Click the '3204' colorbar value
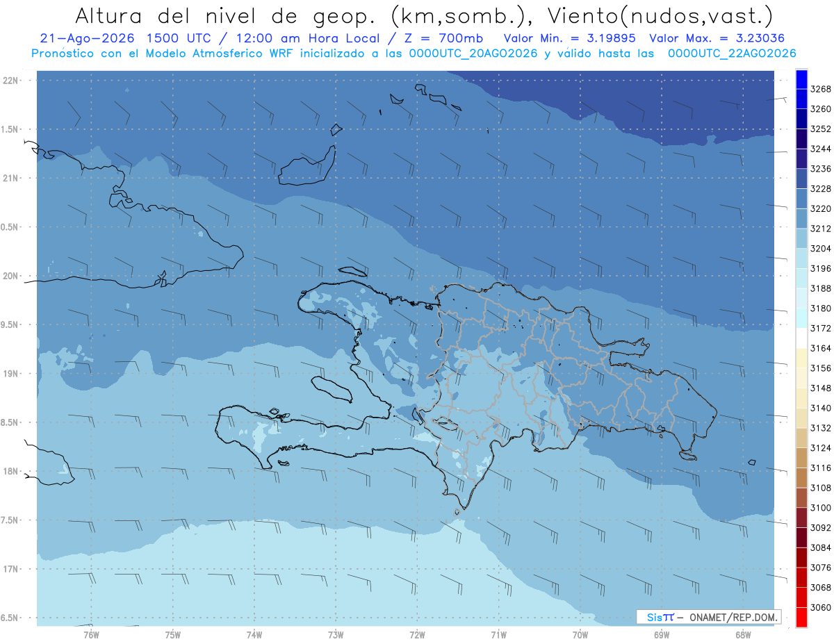The height and width of the screenshot is (644, 834). tap(821, 249)
